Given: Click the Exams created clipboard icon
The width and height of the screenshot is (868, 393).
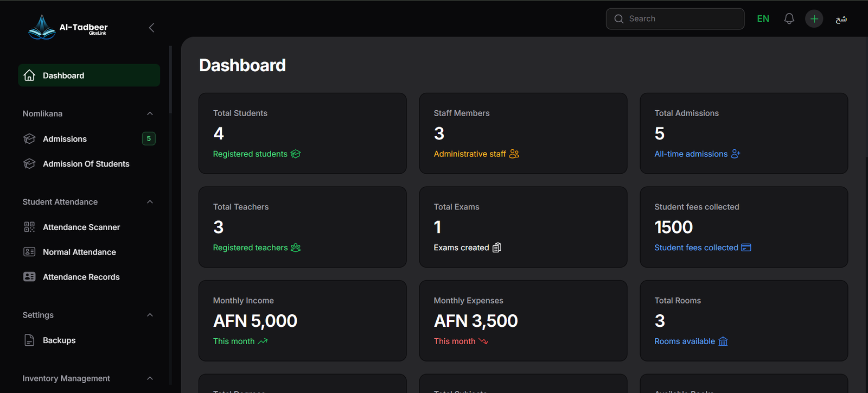Looking at the screenshot, I should point(496,248).
